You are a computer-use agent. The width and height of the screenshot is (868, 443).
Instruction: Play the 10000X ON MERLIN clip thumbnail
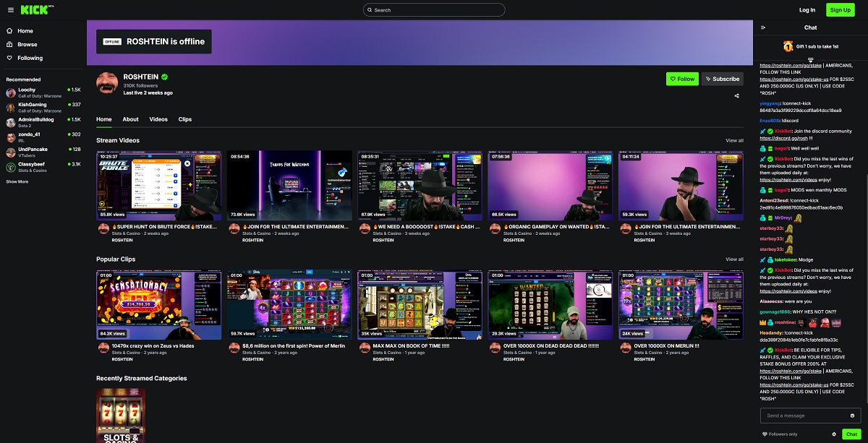(x=681, y=305)
